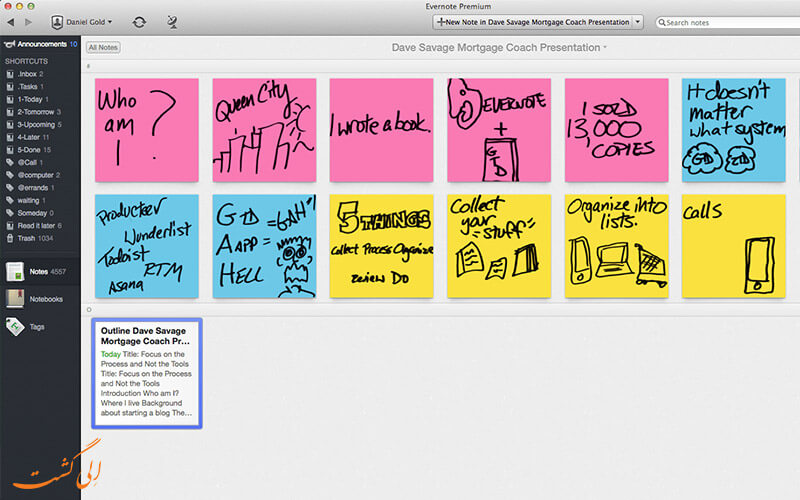Open the New Note dropdown arrow
The image size is (800, 500).
638,22
